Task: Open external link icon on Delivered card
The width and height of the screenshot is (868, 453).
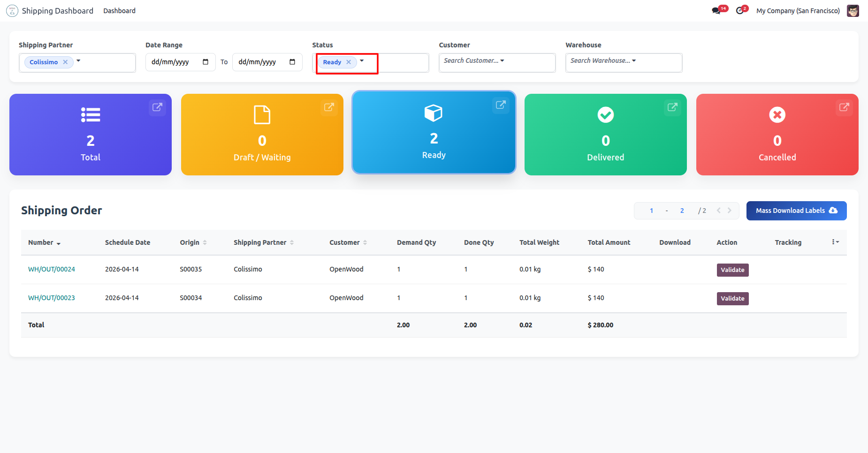Action: tap(672, 107)
